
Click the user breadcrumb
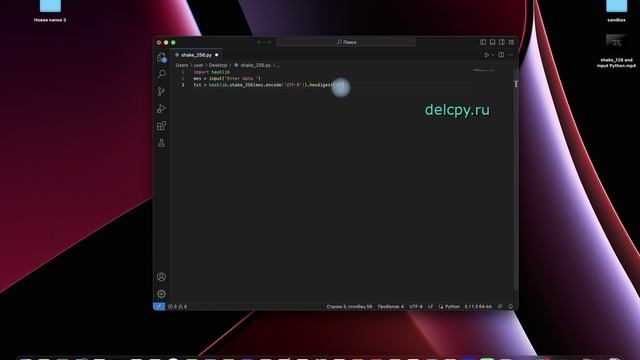198,65
